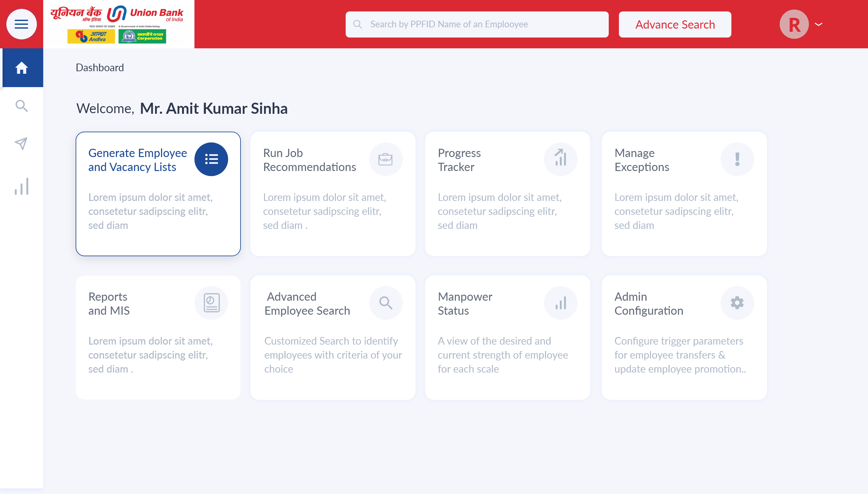Open the Manpower Status card title
868x494 pixels.
click(465, 303)
